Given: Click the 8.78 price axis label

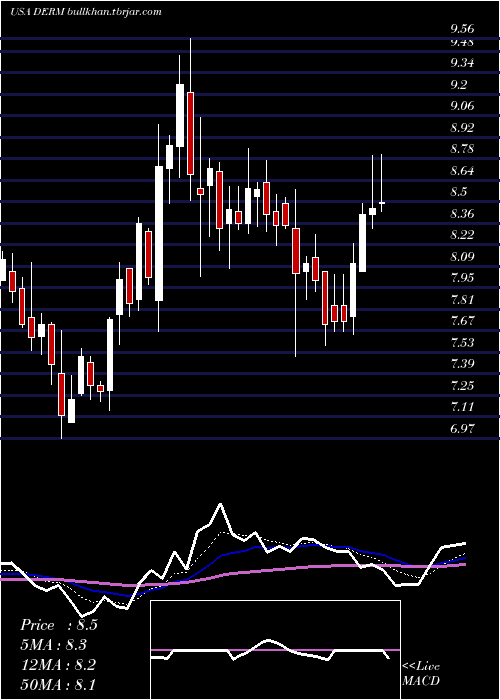Looking at the screenshot, I should pyautogui.click(x=462, y=149).
